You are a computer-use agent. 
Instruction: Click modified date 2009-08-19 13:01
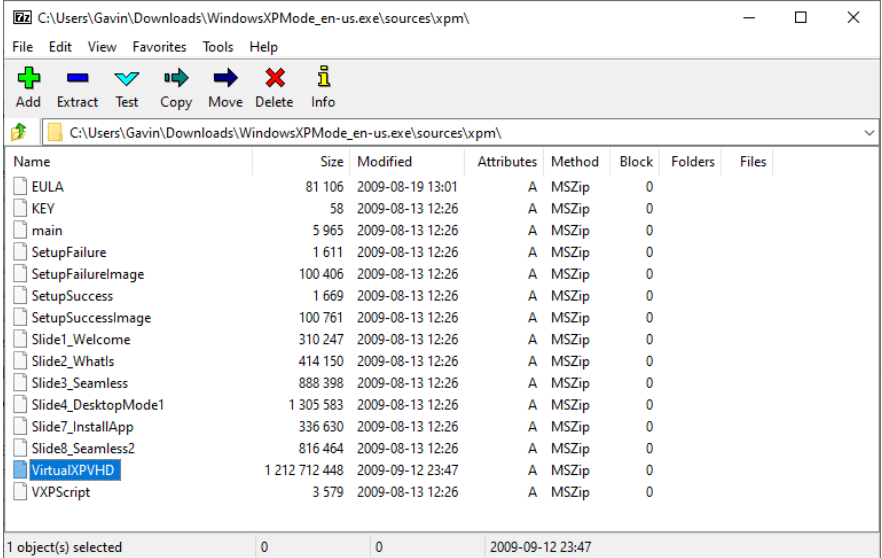click(x=407, y=187)
